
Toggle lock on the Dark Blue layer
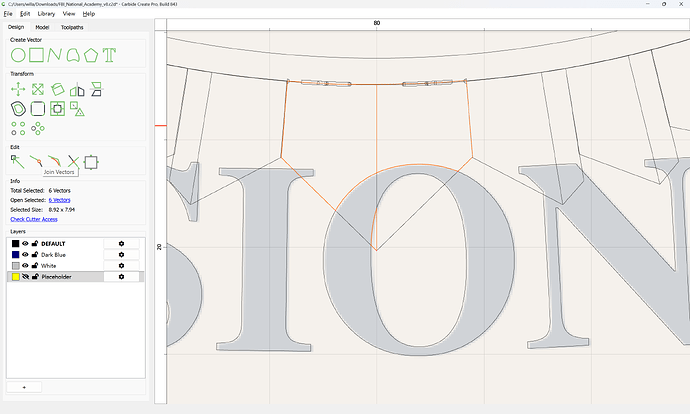[x=35, y=255]
